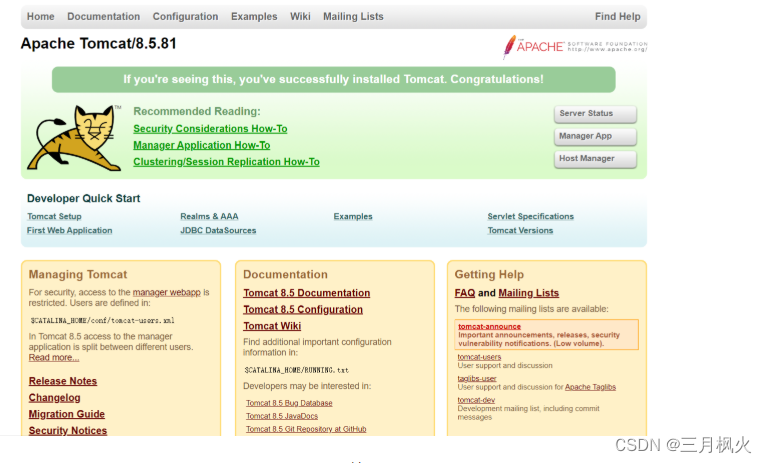The width and height of the screenshot is (767, 463).
Task: Open the First Web Application link
Action: tap(69, 230)
